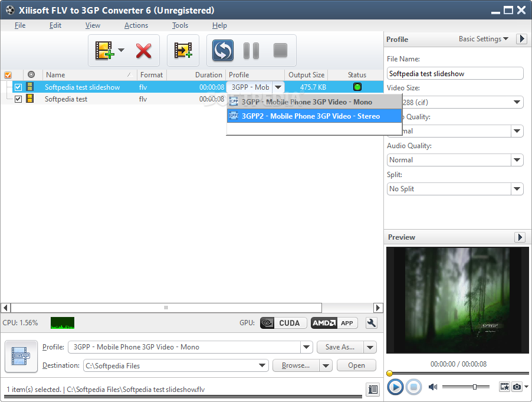
Task: Open the Video Quality dropdown
Action: 517,131
